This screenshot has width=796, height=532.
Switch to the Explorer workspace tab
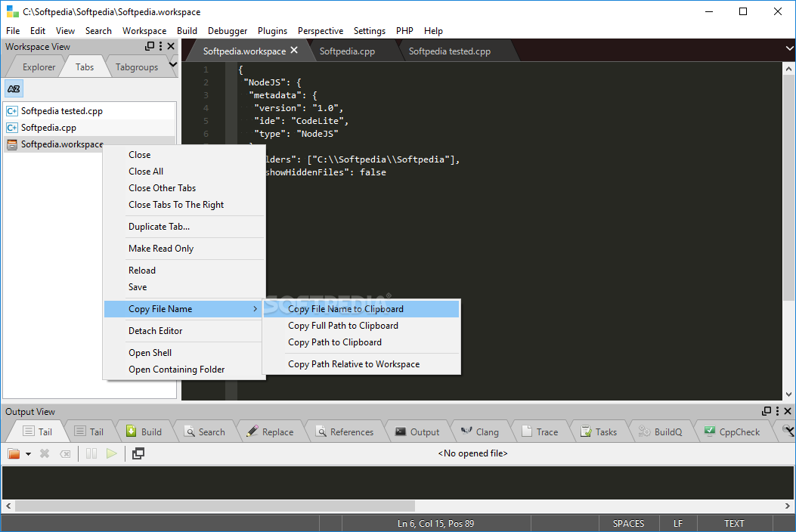pyautogui.click(x=39, y=67)
